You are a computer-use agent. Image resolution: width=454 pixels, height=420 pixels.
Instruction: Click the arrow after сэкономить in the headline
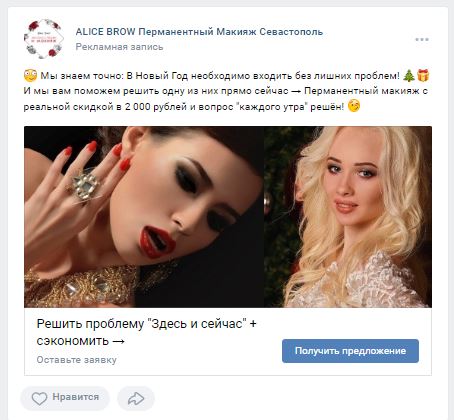coord(118,342)
